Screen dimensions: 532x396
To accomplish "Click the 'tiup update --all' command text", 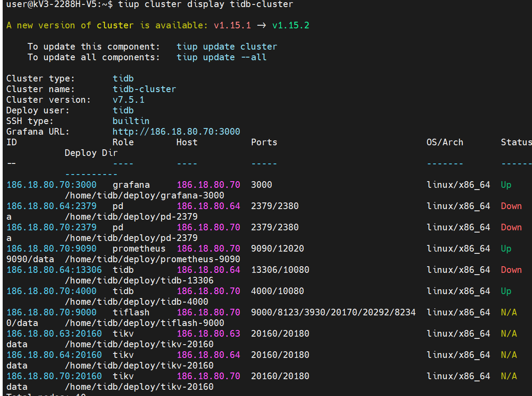I will pyautogui.click(x=222, y=57).
